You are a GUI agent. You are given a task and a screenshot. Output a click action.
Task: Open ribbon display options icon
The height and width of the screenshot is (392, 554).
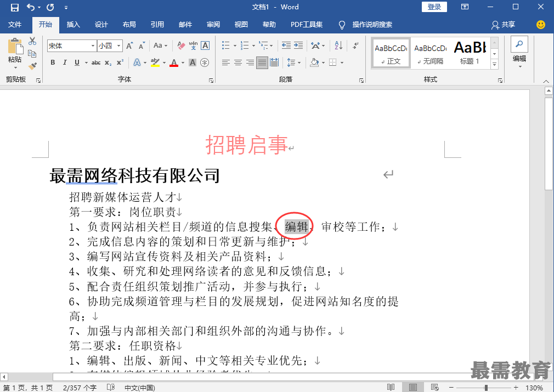(465, 7)
